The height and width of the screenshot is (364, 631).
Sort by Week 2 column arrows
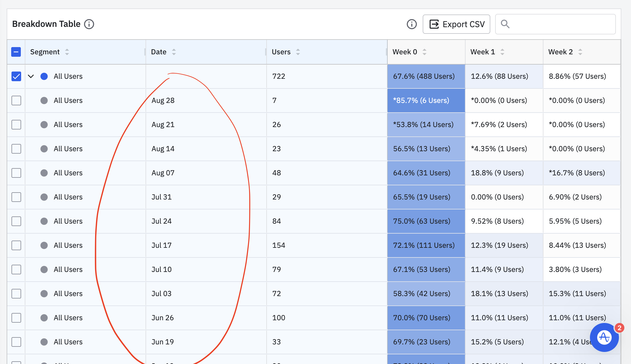[580, 52]
